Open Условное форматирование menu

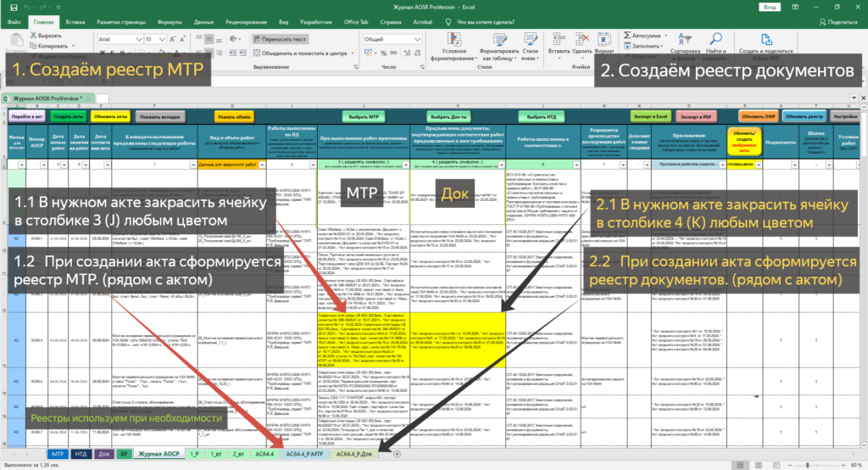click(x=453, y=48)
